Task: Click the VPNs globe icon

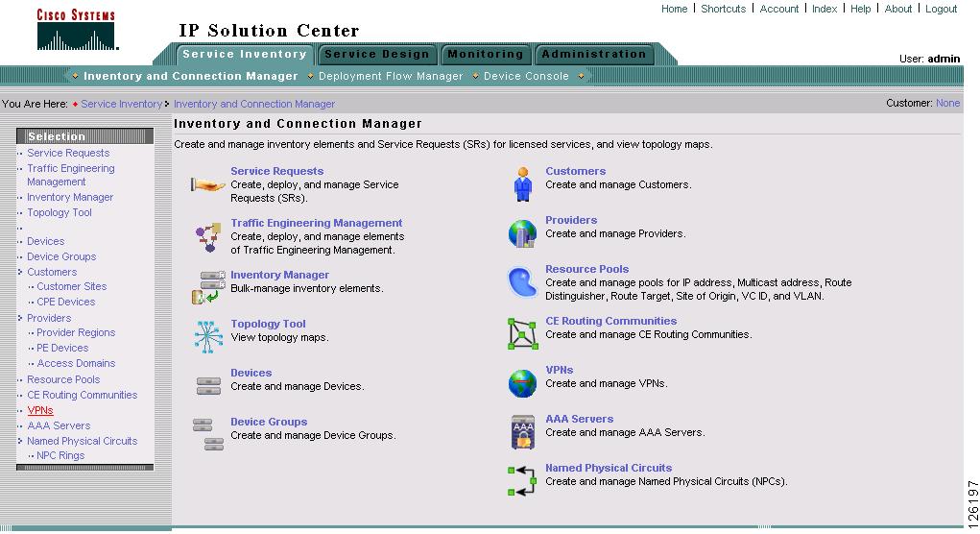Action: 522,383
